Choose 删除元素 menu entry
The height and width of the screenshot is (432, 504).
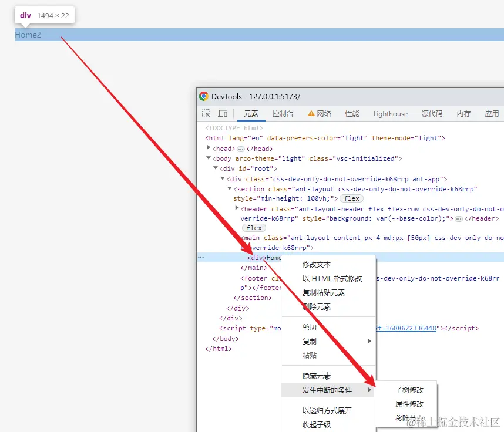tap(328, 307)
